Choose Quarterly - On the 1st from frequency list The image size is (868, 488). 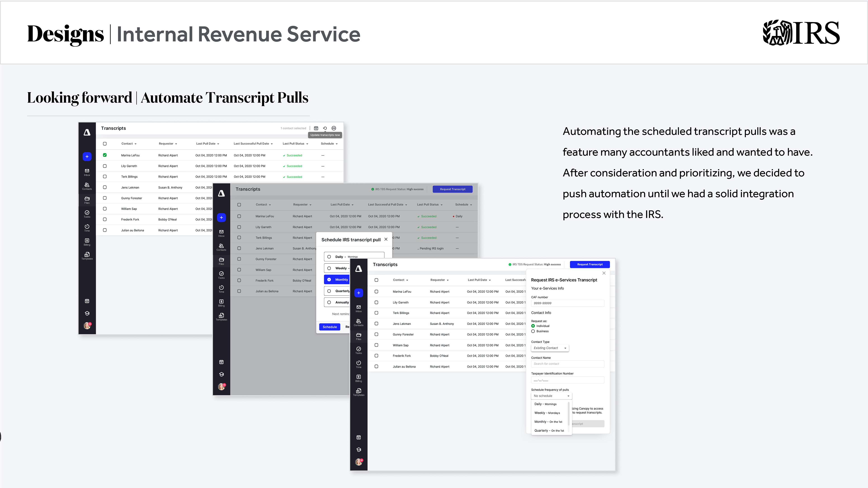coord(549,431)
